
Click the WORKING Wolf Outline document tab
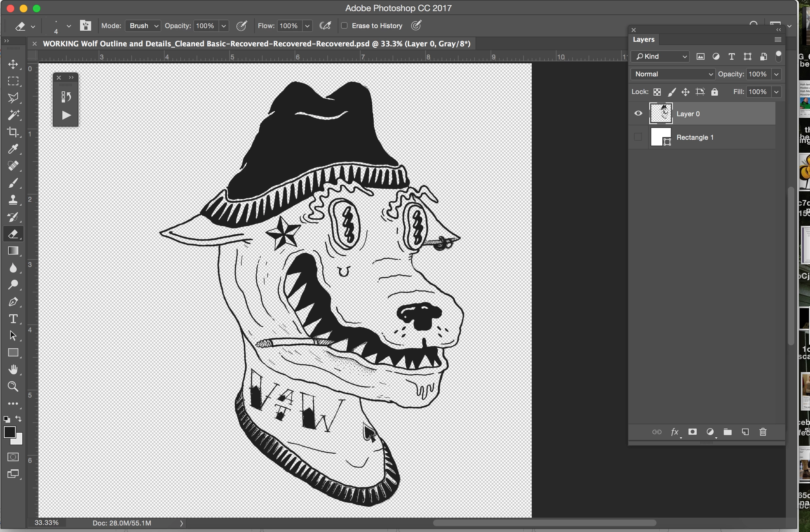(x=256, y=44)
